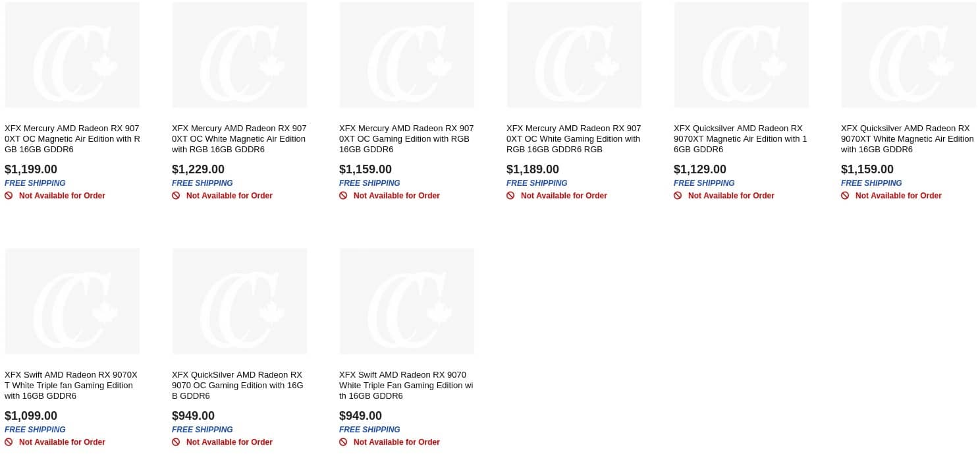The height and width of the screenshot is (464, 980).
Task: Click placeholder image of $1,099.00 Swift card
Action: (x=72, y=301)
